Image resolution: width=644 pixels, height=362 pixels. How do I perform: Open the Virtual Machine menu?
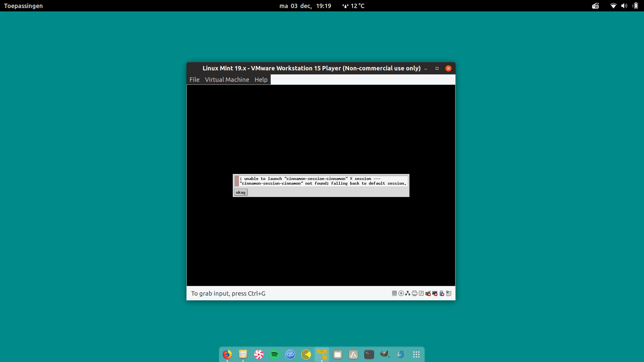coord(227,79)
